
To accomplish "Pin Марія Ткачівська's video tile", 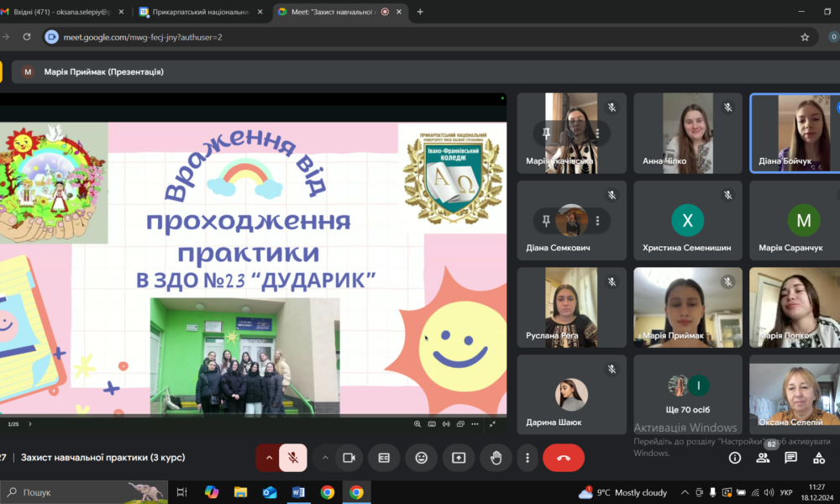I will click(x=546, y=133).
